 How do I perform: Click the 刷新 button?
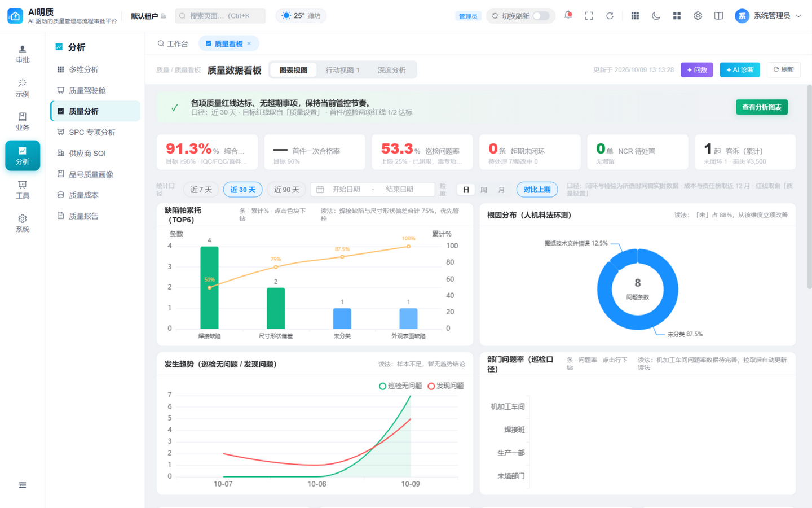click(784, 69)
